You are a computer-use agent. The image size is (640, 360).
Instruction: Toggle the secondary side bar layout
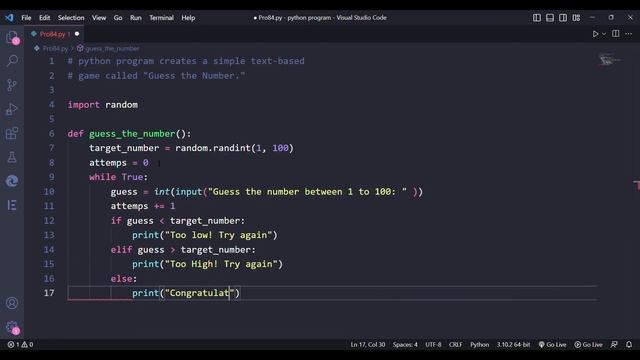(x=563, y=18)
